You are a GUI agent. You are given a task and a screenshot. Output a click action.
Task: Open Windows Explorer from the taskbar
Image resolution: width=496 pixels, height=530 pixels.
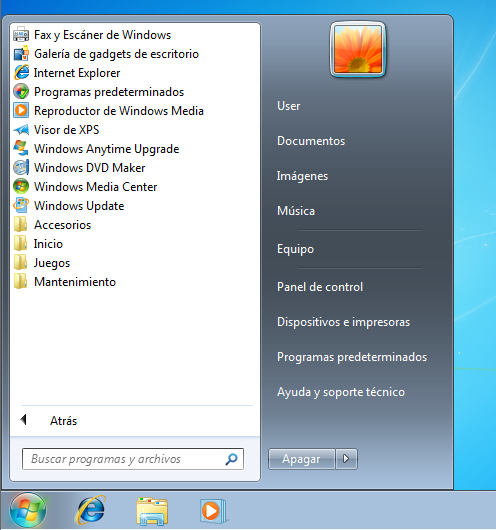coord(152,511)
